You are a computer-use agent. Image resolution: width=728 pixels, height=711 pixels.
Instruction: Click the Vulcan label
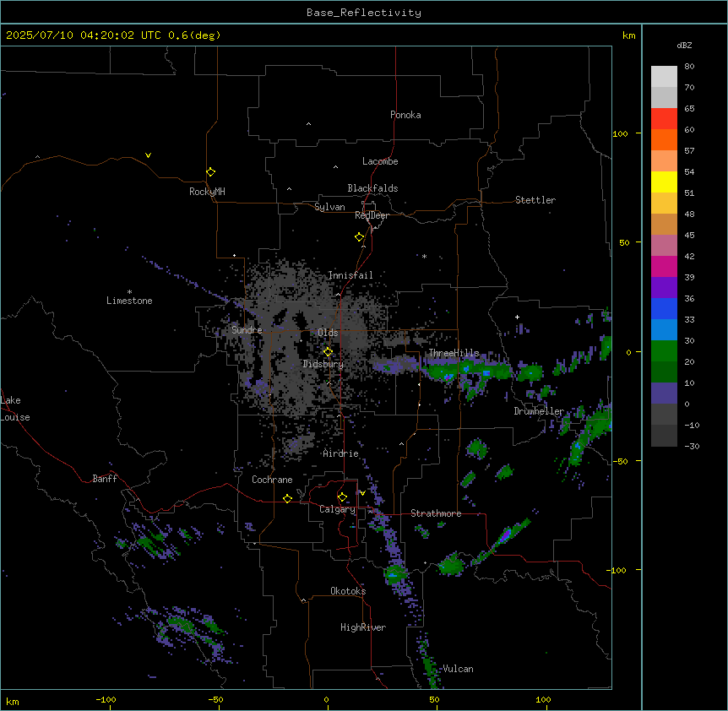tap(458, 669)
